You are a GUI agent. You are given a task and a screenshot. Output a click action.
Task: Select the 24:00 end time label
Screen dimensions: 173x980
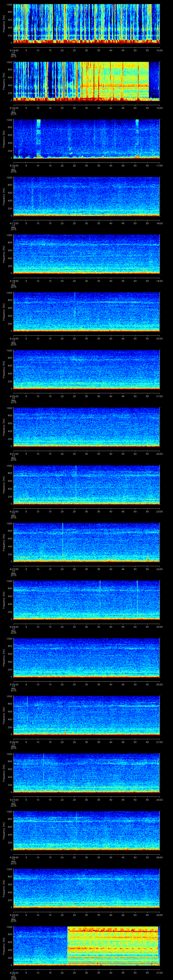coord(160,569)
